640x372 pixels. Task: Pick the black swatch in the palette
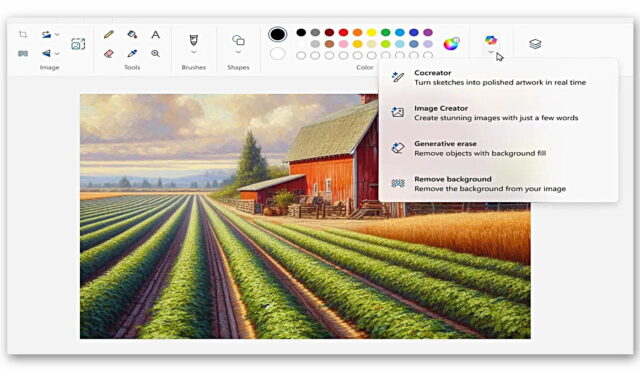click(301, 32)
